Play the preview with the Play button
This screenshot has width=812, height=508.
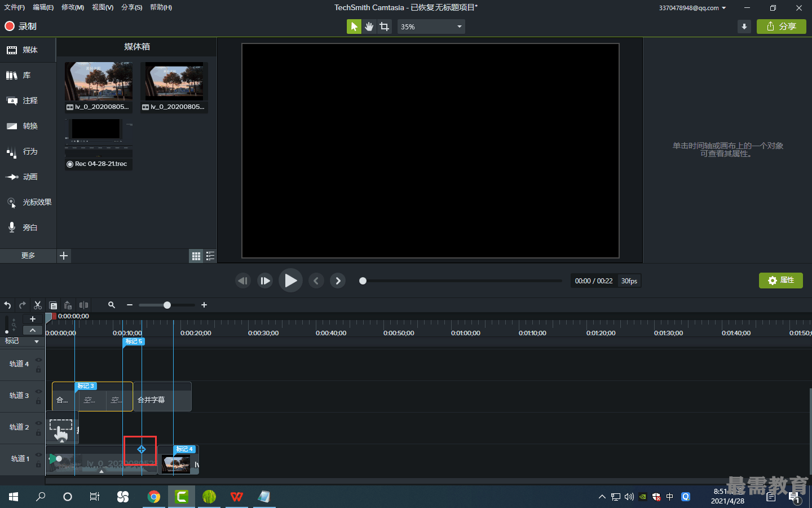coord(290,281)
